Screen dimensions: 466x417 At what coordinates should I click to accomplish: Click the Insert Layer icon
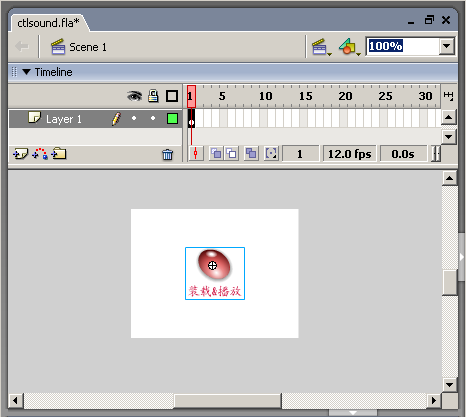point(20,154)
